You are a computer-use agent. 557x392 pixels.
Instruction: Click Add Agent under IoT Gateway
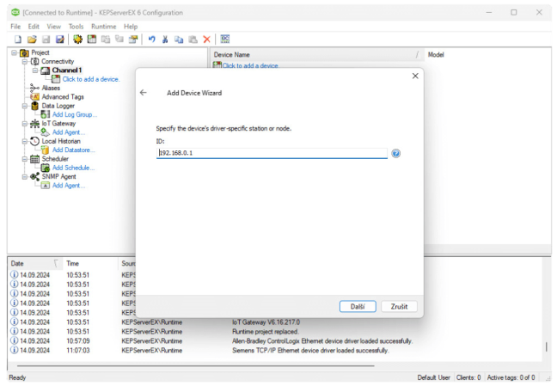(x=69, y=132)
